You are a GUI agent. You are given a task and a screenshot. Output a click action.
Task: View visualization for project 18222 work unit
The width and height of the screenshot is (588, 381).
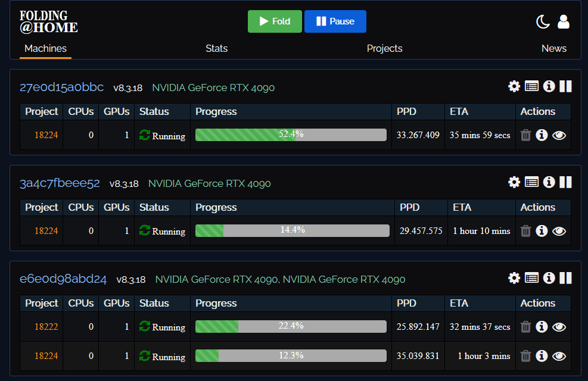click(559, 327)
